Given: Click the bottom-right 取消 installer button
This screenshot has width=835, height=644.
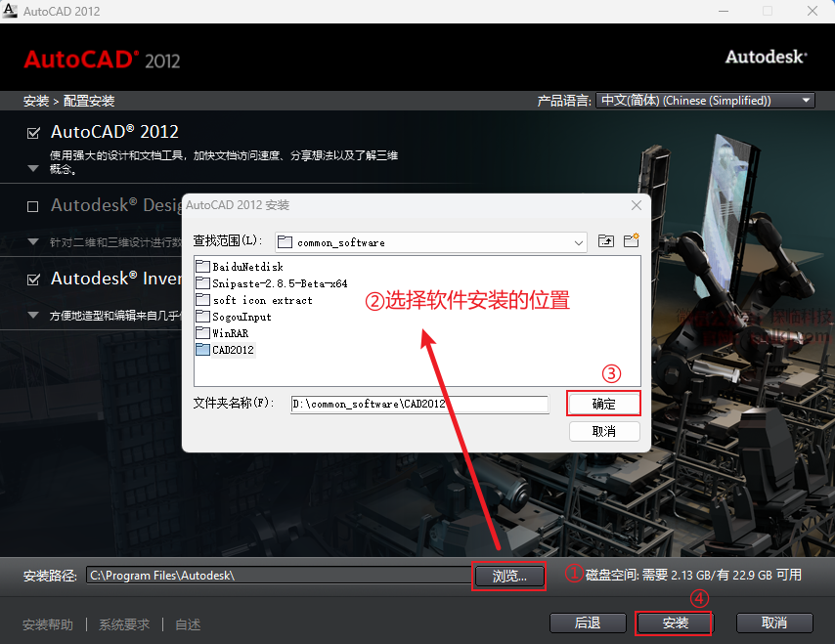Looking at the screenshot, I should click(x=774, y=623).
